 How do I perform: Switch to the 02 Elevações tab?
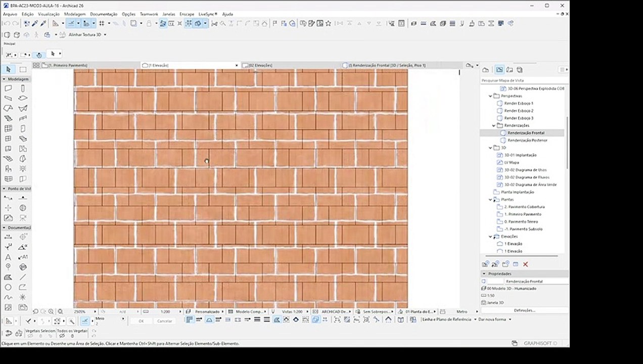(260, 65)
